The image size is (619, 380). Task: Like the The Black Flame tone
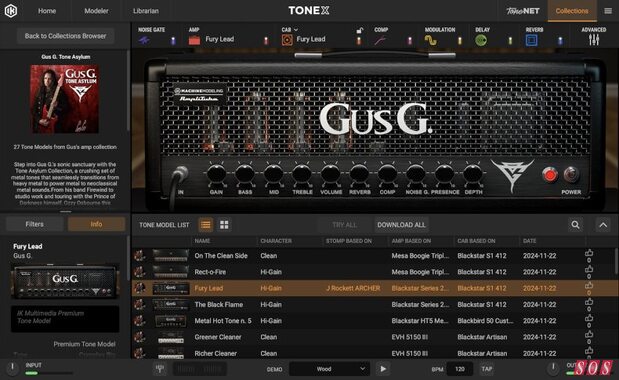(589, 302)
